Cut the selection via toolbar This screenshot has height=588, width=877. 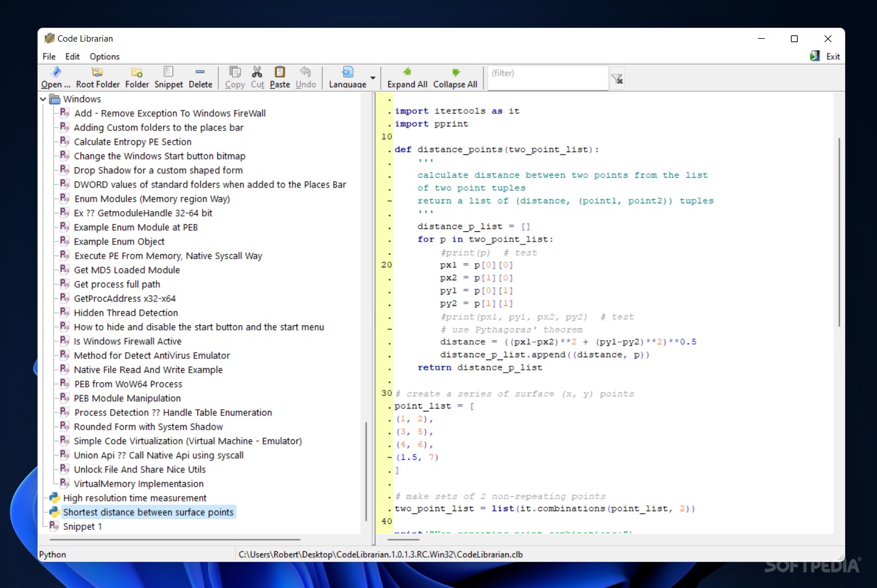[258, 78]
